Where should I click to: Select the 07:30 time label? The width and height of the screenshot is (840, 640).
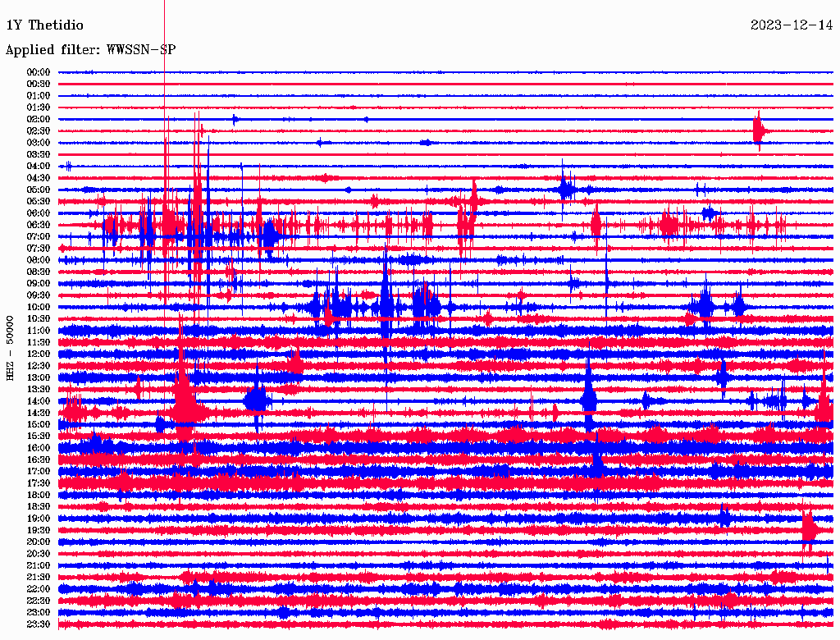tap(39, 249)
